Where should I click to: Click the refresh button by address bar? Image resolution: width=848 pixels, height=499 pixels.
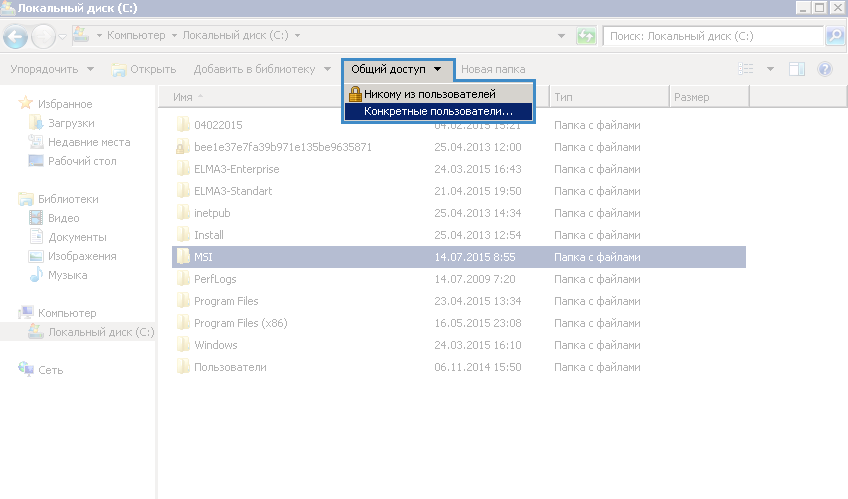pyautogui.click(x=586, y=36)
